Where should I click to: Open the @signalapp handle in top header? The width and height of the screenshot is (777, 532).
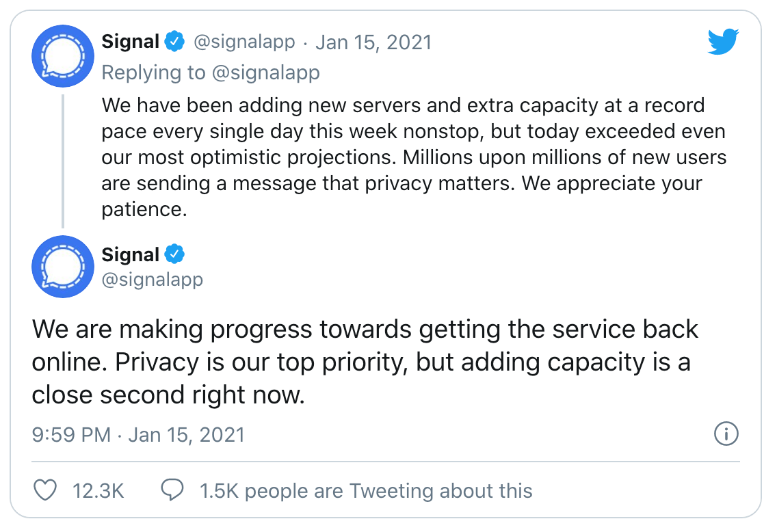tap(244, 42)
